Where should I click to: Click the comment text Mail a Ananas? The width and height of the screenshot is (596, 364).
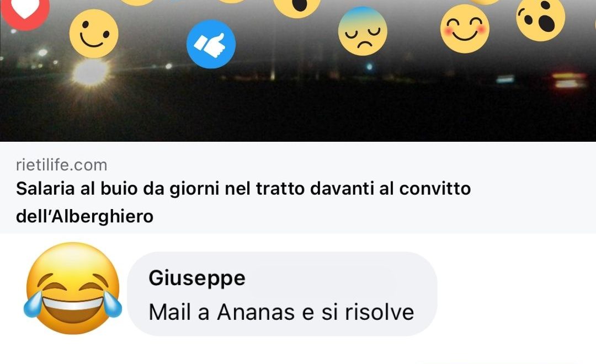coord(281,312)
